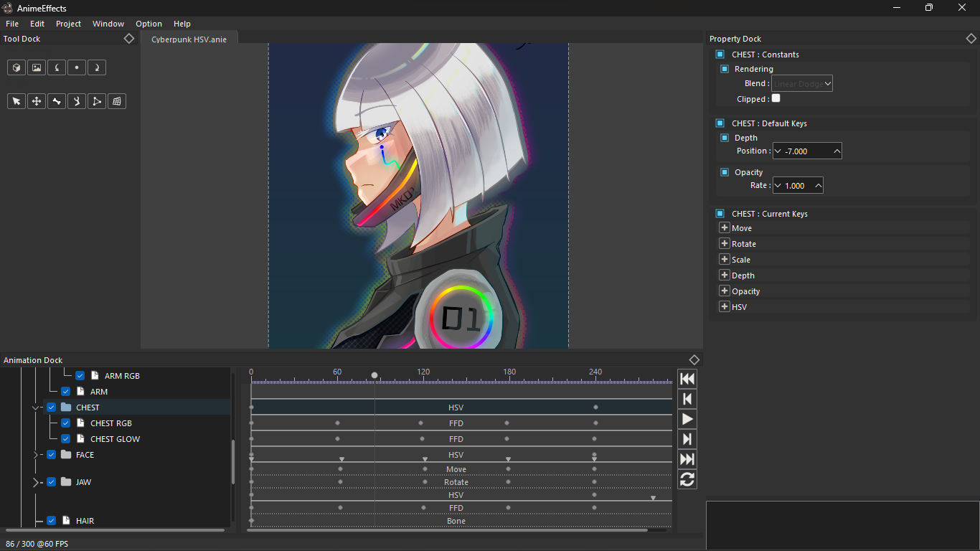Click the CHEST HSV keyframe near frame 240
This screenshot has height=551, width=980.
coord(595,408)
